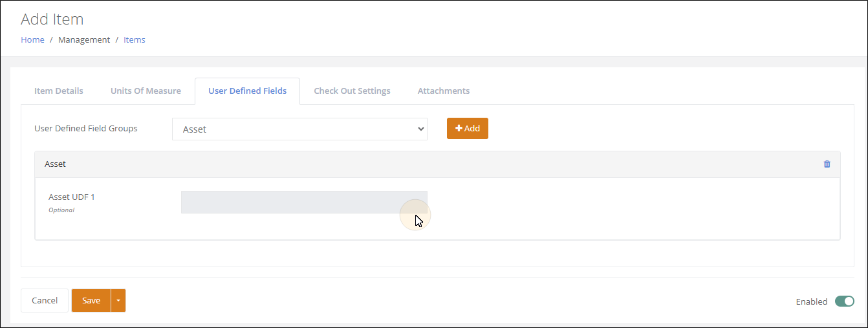Click the Cancel button
868x328 pixels.
coord(45,300)
